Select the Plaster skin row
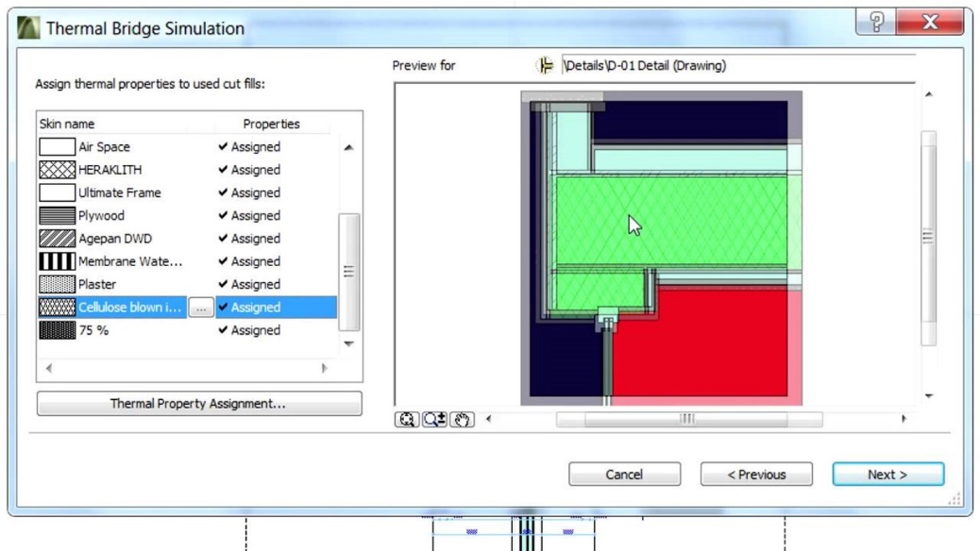Viewport: 980px width, 551px height. pos(188,284)
